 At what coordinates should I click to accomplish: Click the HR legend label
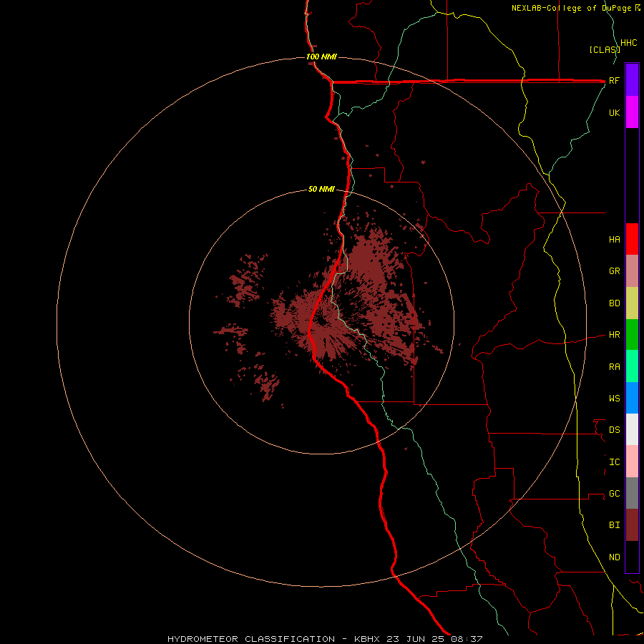(614, 335)
